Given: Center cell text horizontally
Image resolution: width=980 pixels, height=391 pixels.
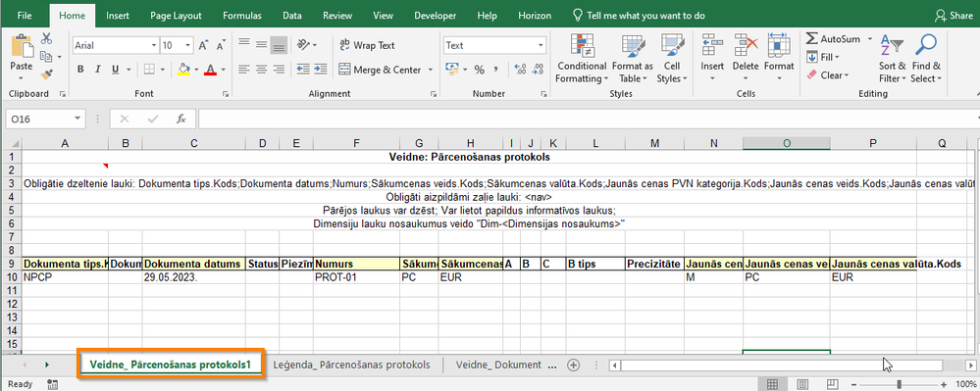Looking at the screenshot, I should click(x=262, y=70).
